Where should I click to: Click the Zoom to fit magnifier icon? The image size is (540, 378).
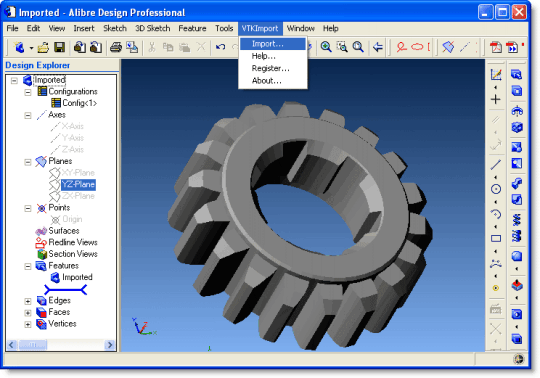(x=358, y=47)
